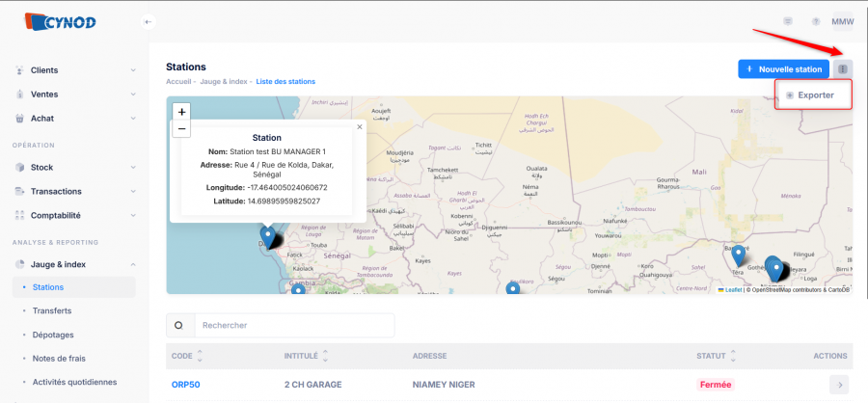This screenshot has height=403, width=868.
Task: Close the Station popup on the map
Action: [360, 126]
